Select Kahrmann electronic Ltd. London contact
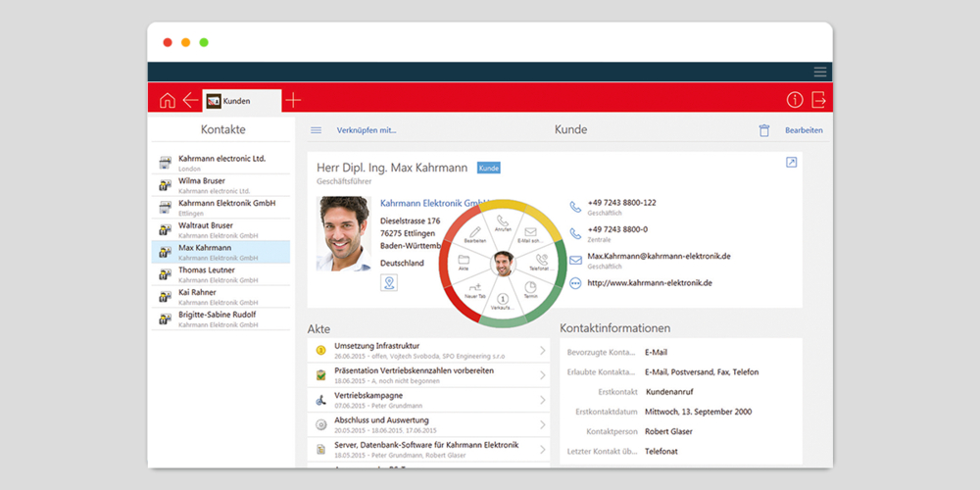The image size is (980, 490). pos(220,163)
